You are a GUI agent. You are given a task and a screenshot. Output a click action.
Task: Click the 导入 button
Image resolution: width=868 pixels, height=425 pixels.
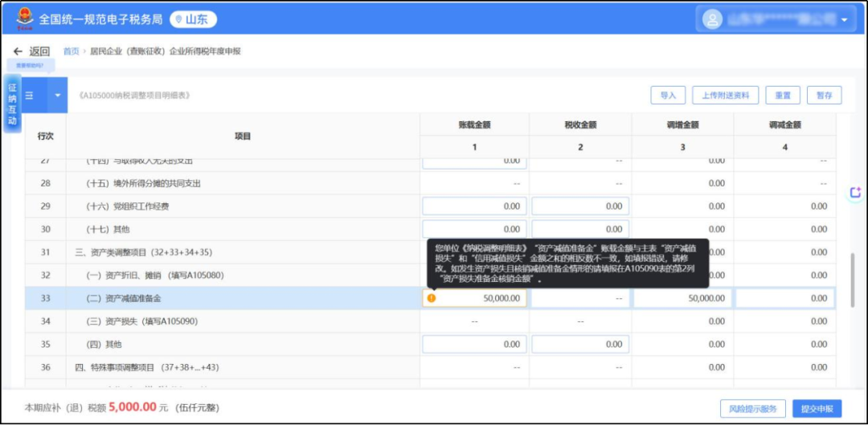coord(667,95)
